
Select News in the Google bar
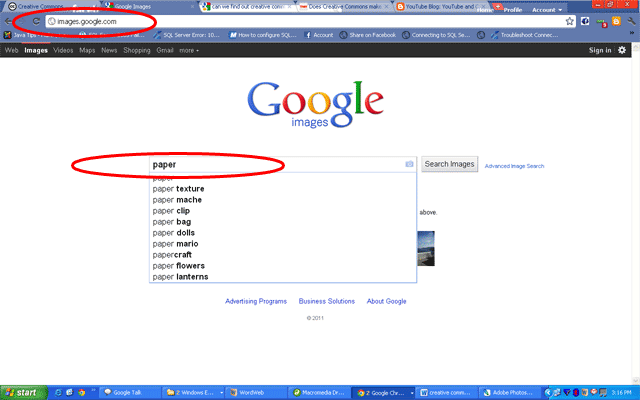[109, 50]
